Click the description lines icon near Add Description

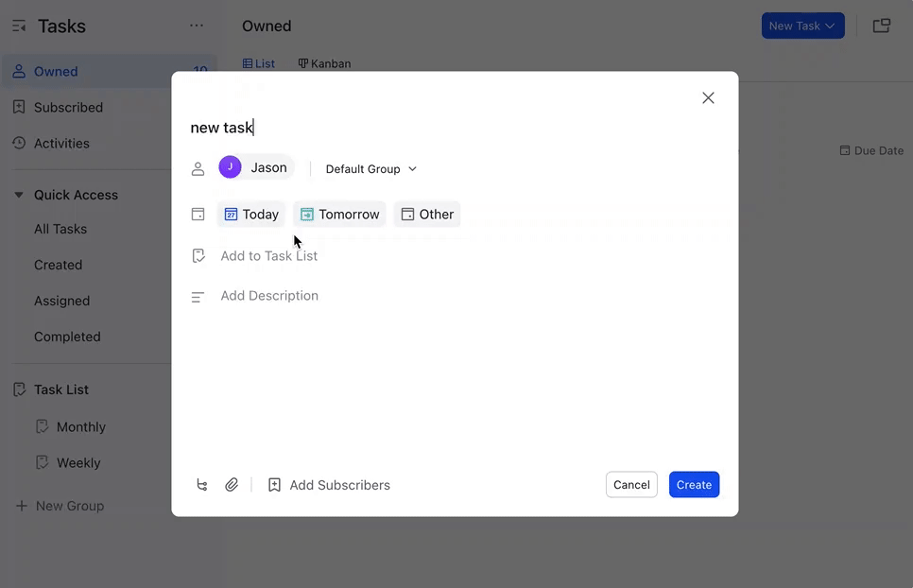198,295
